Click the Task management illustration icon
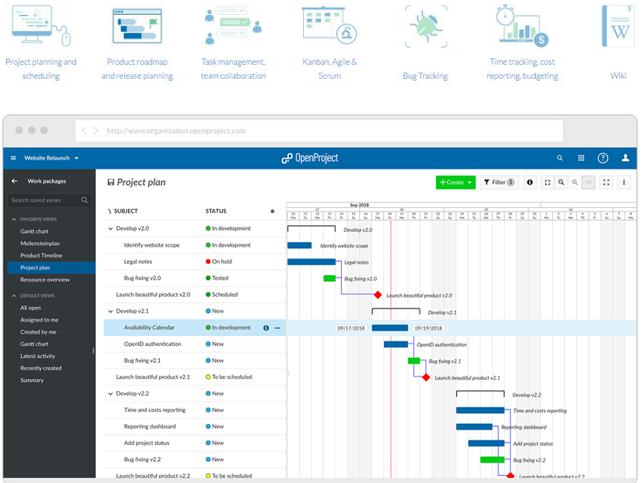 point(233,25)
